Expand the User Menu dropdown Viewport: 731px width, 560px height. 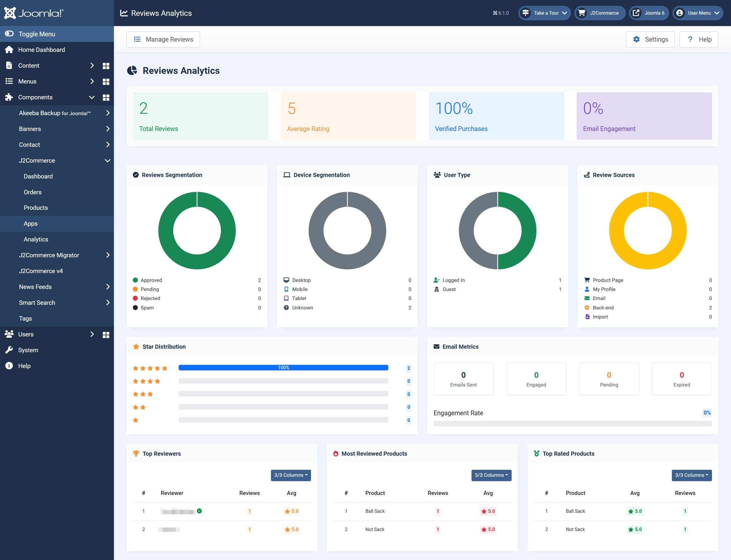(698, 13)
